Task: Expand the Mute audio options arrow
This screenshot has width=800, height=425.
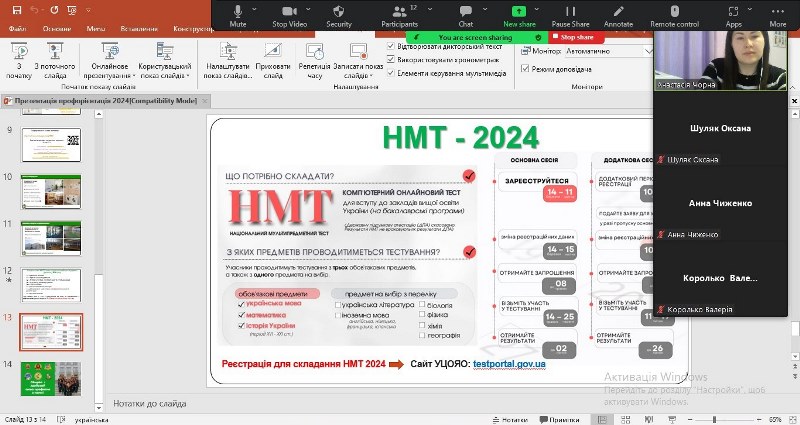Action: click(x=254, y=9)
